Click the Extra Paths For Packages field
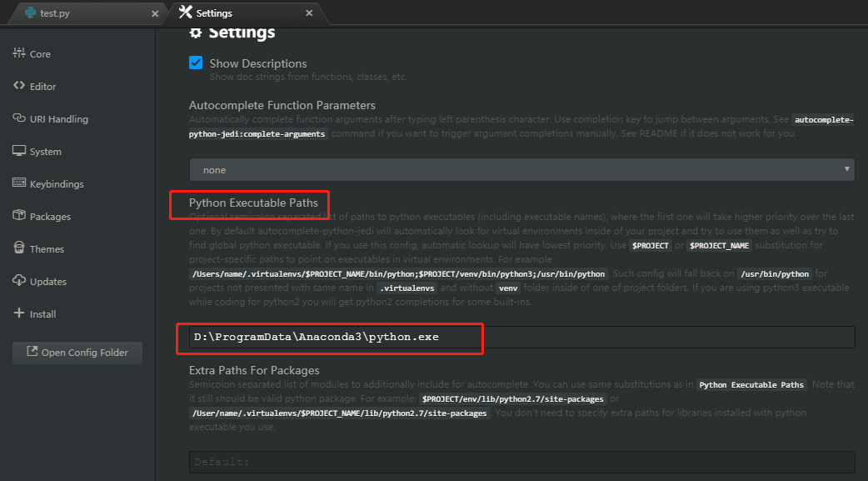 521,462
